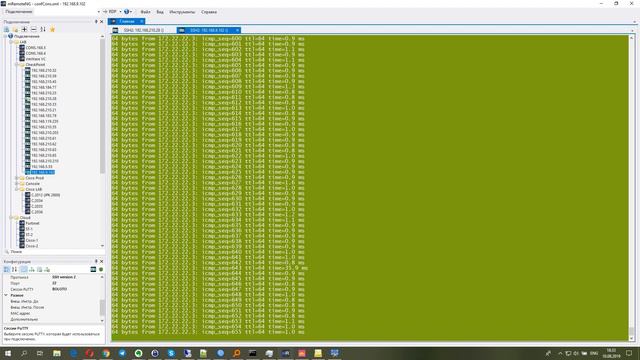Expand the Console folder
Viewport: 640px width, 360px height.
[17, 184]
